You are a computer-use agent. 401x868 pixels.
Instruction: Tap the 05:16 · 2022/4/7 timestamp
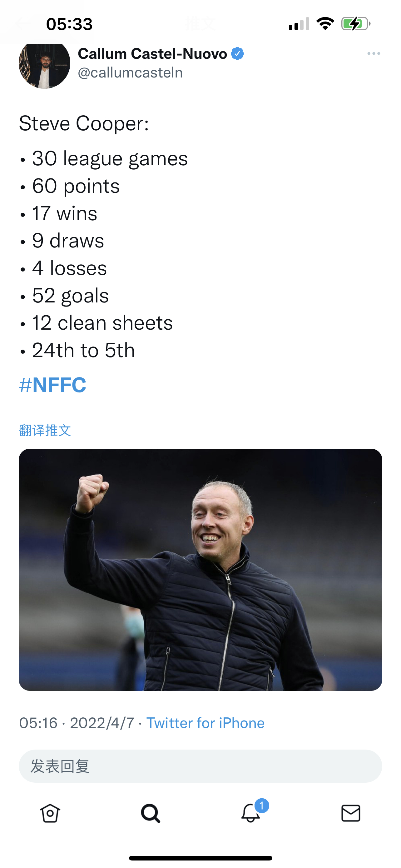(x=77, y=723)
